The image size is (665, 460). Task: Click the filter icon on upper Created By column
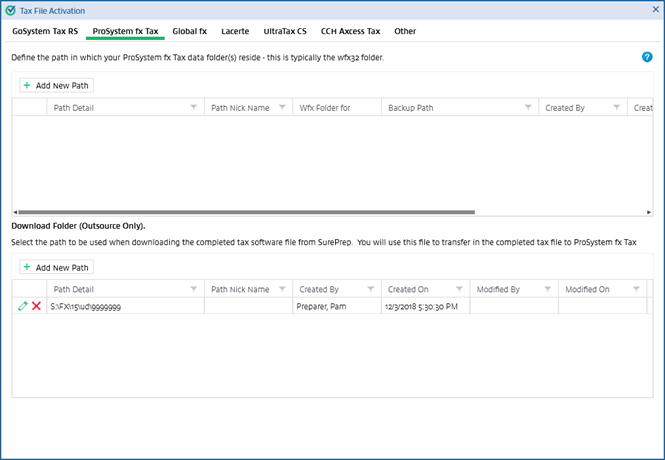tap(618, 108)
